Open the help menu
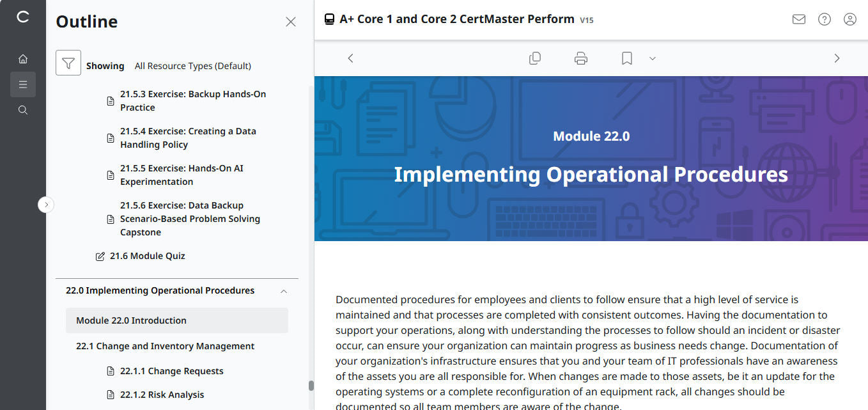 pyautogui.click(x=824, y=19)
